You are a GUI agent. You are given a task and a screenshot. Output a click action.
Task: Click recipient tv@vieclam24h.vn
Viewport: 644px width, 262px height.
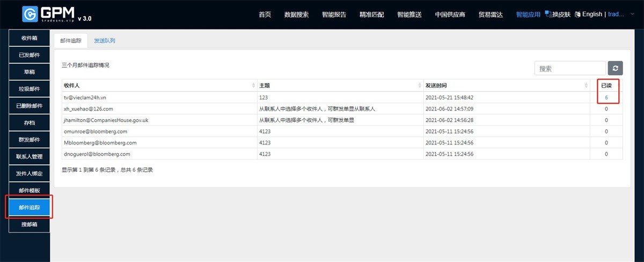85,97
